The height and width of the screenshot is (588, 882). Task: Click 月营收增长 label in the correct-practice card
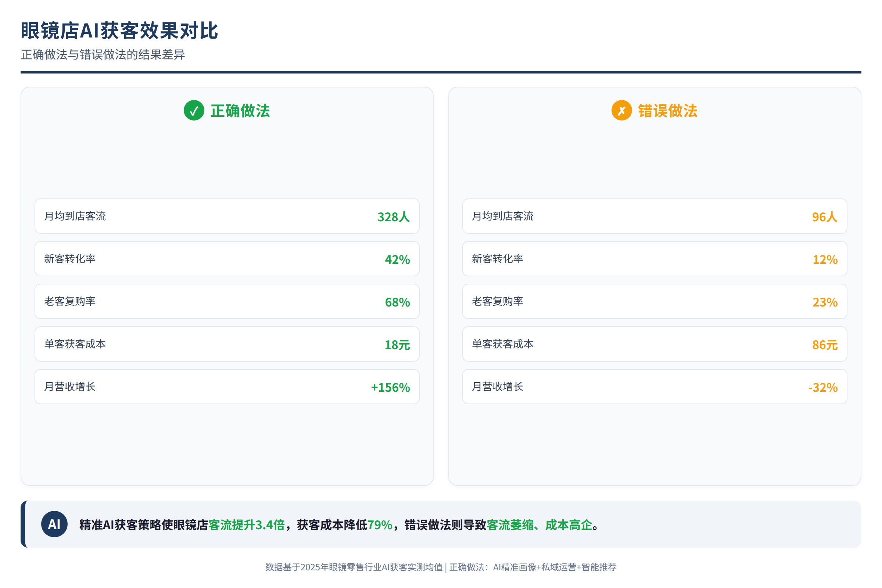tap(70, 387)
